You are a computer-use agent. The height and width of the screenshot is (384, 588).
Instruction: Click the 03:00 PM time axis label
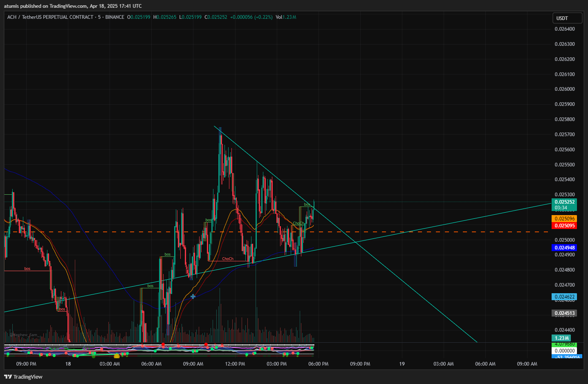click(x=277, y=364)
